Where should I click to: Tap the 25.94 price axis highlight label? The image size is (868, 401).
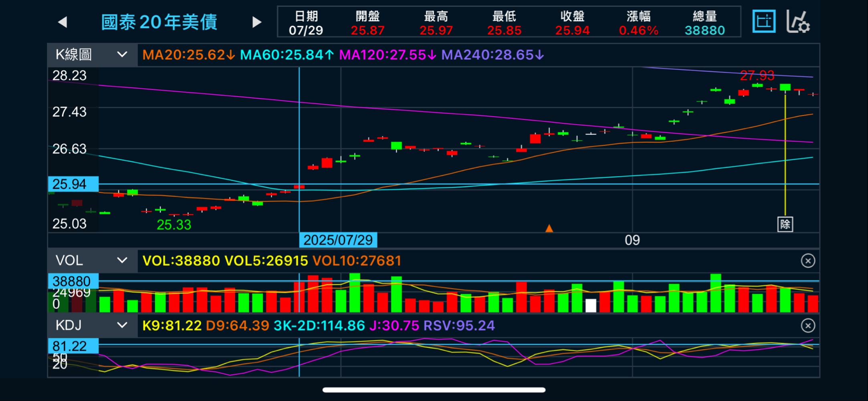point(73,184)
